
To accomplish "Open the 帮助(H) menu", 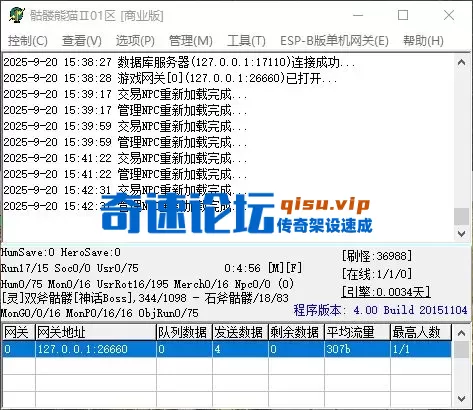I will 423,41.
